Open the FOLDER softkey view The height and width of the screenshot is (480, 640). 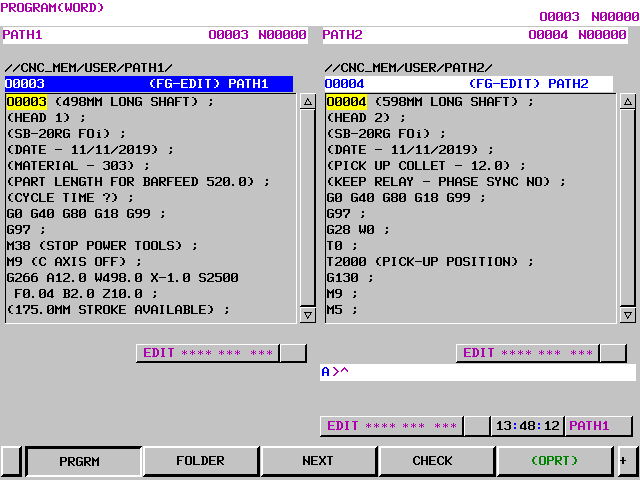200,461
